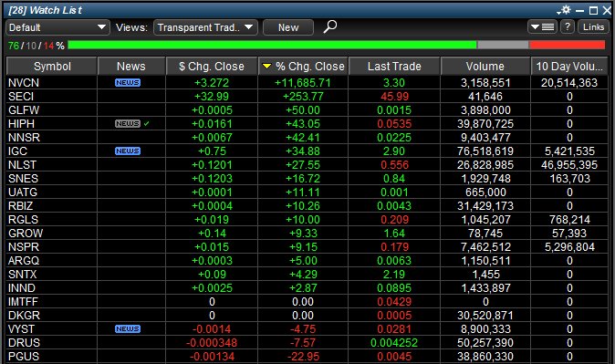Select the VYST symbol

[21, 329]
